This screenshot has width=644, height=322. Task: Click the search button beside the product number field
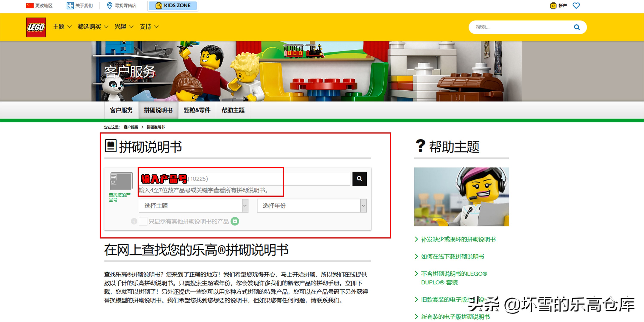359,179
